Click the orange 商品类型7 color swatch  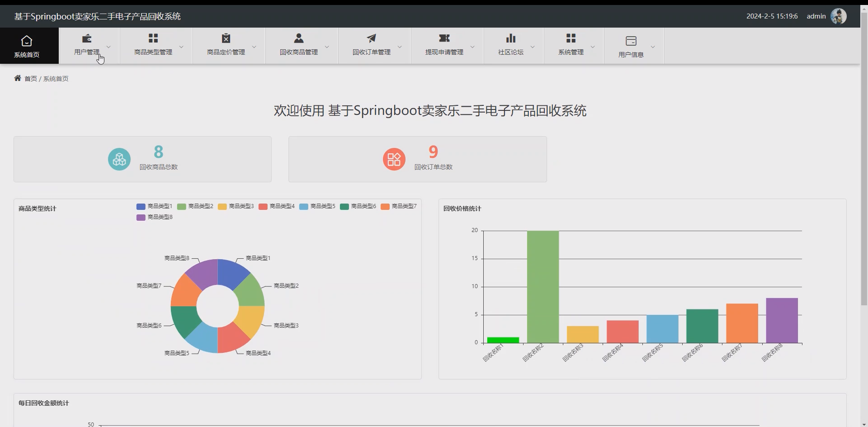(x=385, y=206)
